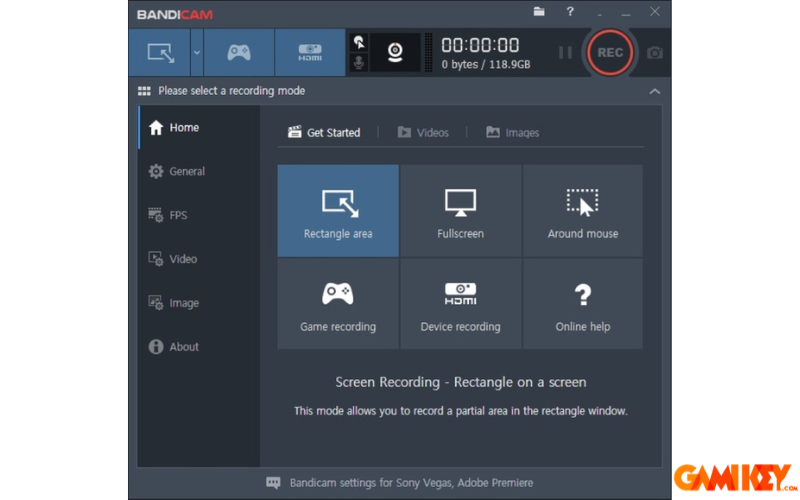This screenshot has width=800, height=500.
Task: Open the FPS settings in sidebar
Action: click(199, 215)
